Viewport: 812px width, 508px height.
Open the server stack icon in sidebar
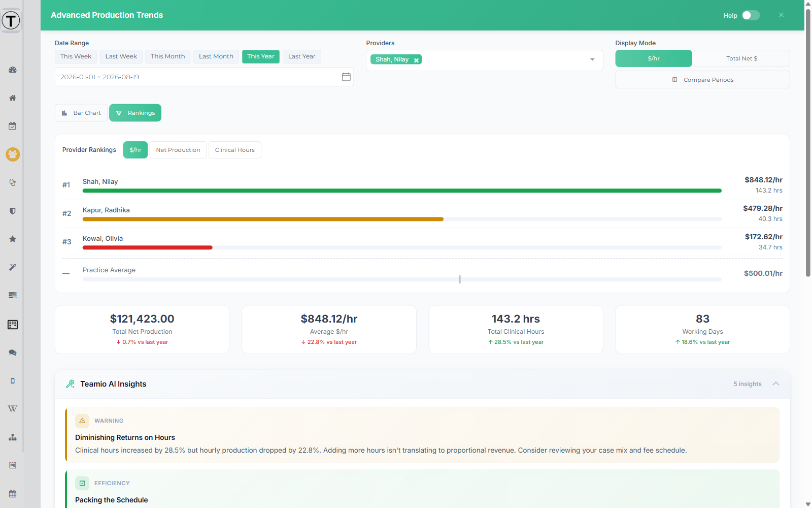click(x=13, y=295)
